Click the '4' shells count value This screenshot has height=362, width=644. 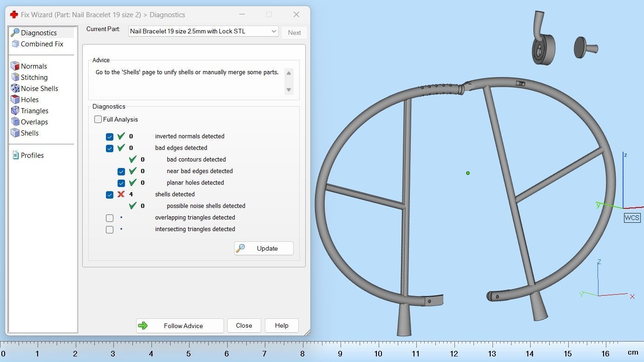click(131, 194)
